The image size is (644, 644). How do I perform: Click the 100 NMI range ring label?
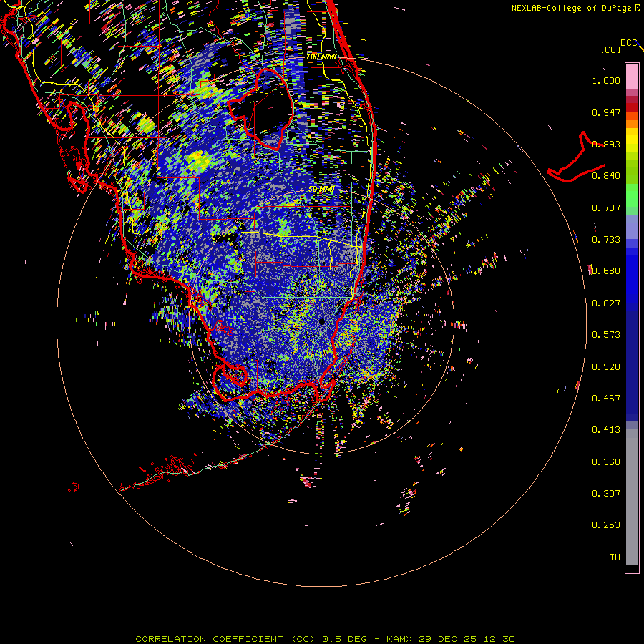321,57
